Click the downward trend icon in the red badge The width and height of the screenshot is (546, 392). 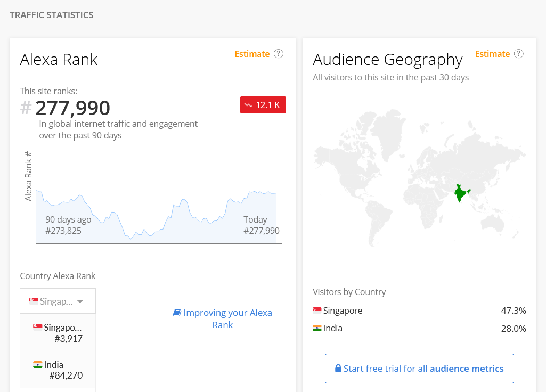(248, 105)
